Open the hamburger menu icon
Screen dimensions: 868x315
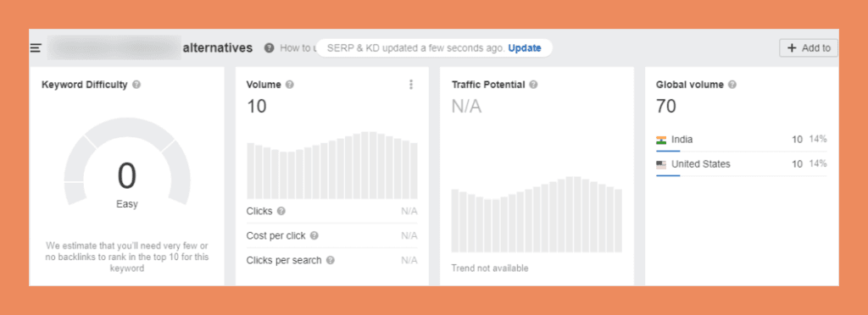coord(36,48)
